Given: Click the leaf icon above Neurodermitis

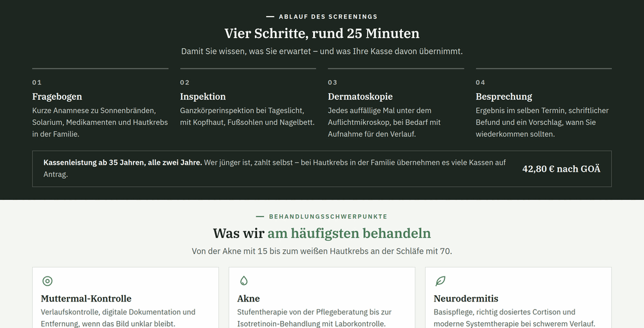Looking at the screenshot, I should pyautogui.click(x=440, y=281).
